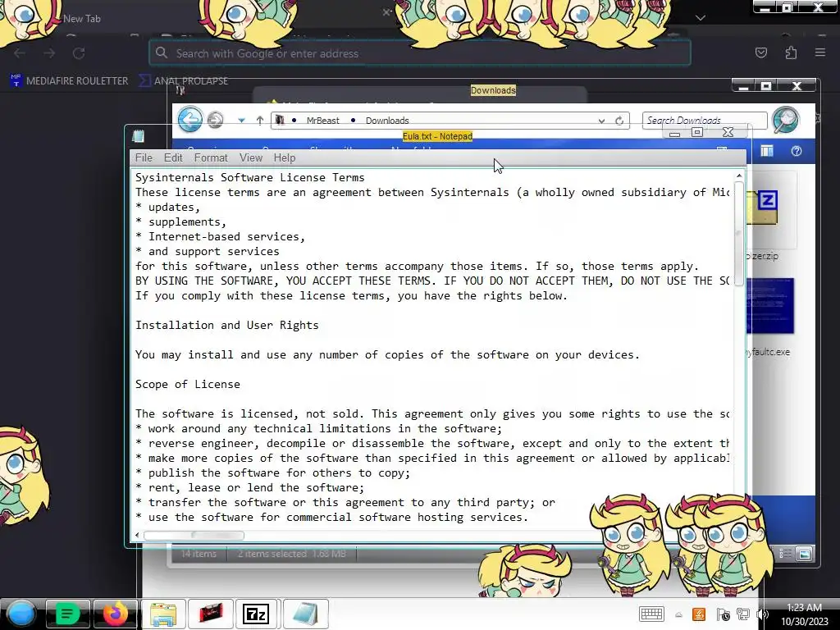Open the Notepad Help menu
840x630 pixels.
[x=285, y=157]
